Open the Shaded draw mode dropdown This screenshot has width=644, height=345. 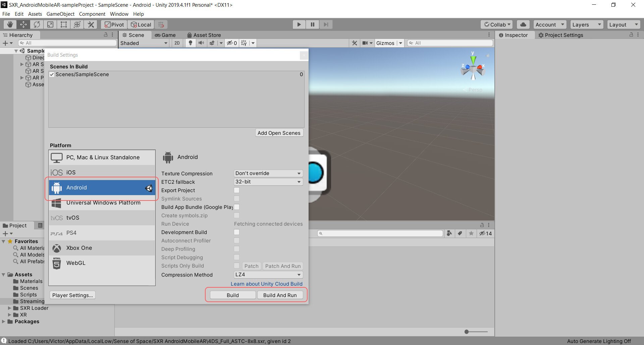pyautogui.click(x=144, y=43)
